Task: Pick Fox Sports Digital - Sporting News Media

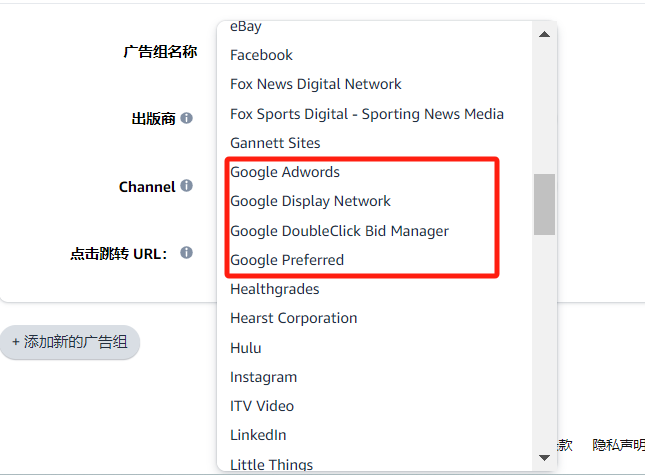Action: (367, 114)
